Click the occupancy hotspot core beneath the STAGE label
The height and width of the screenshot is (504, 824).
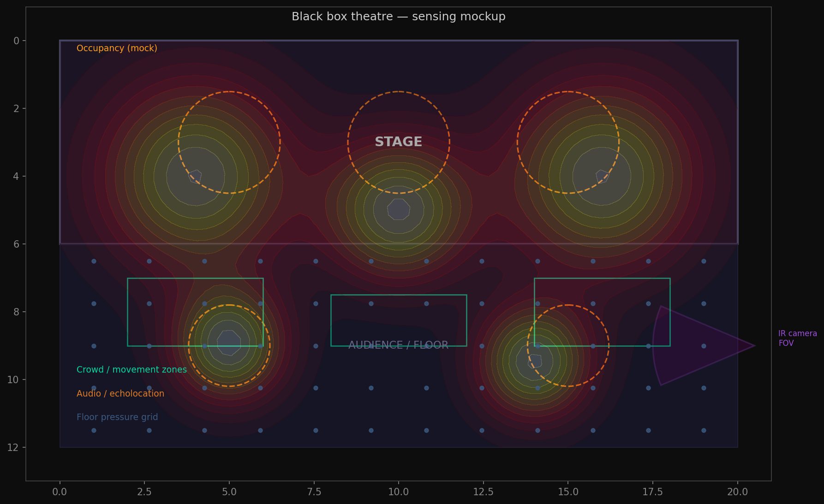coord(399,209)
